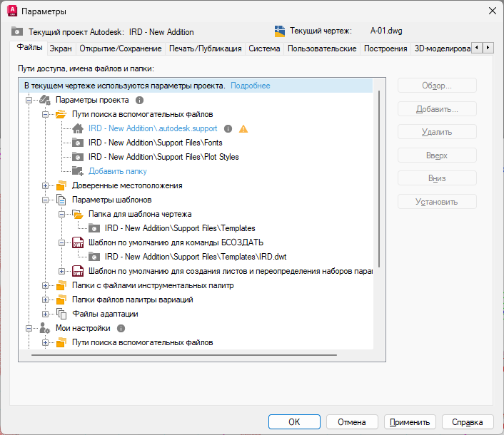The image size is (504, 435).
Task: Click the OK button
Action: click(x=294, y=421)
